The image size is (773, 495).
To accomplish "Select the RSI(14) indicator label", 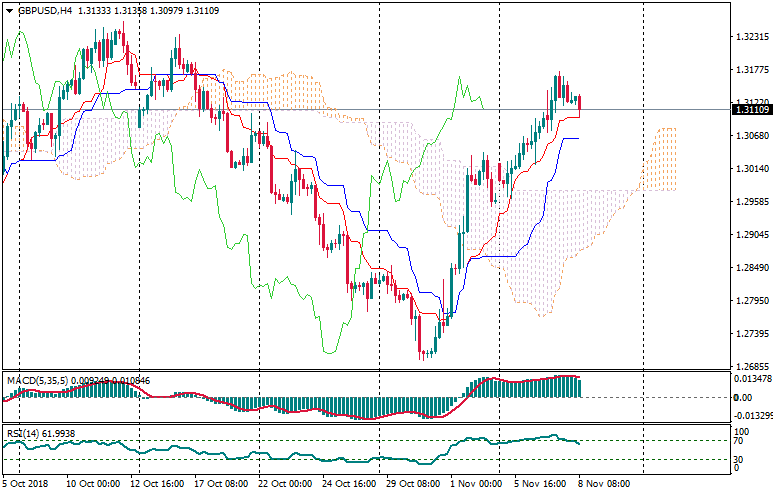I will pyautogui.click(x=22, y=434).
